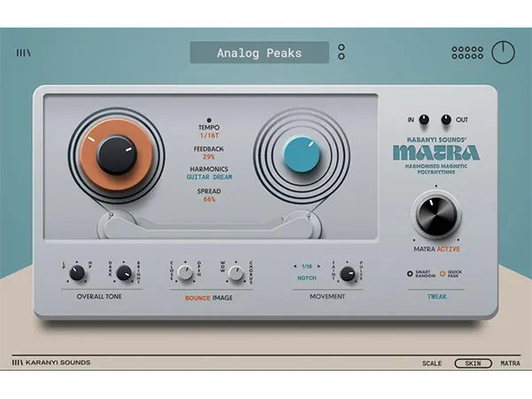
Task: Click the small dot above TEMPO
Action: 209,120
